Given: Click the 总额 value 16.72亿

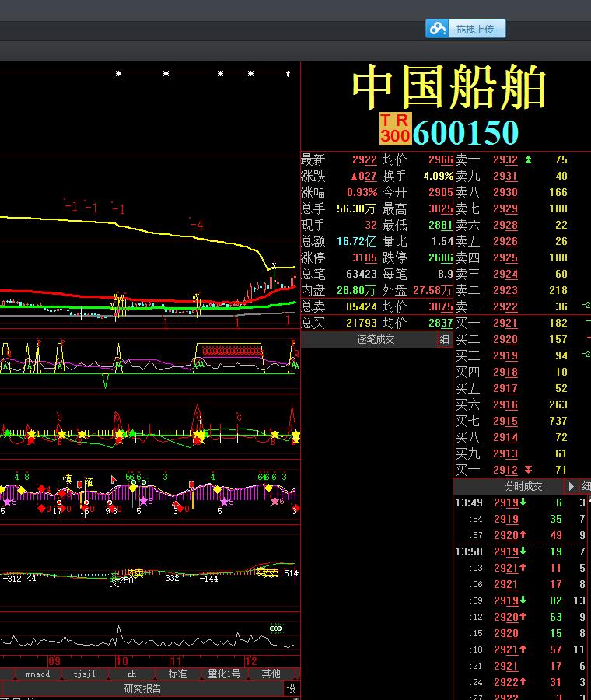Looking at the screenshot, I should tap(357, 242).
